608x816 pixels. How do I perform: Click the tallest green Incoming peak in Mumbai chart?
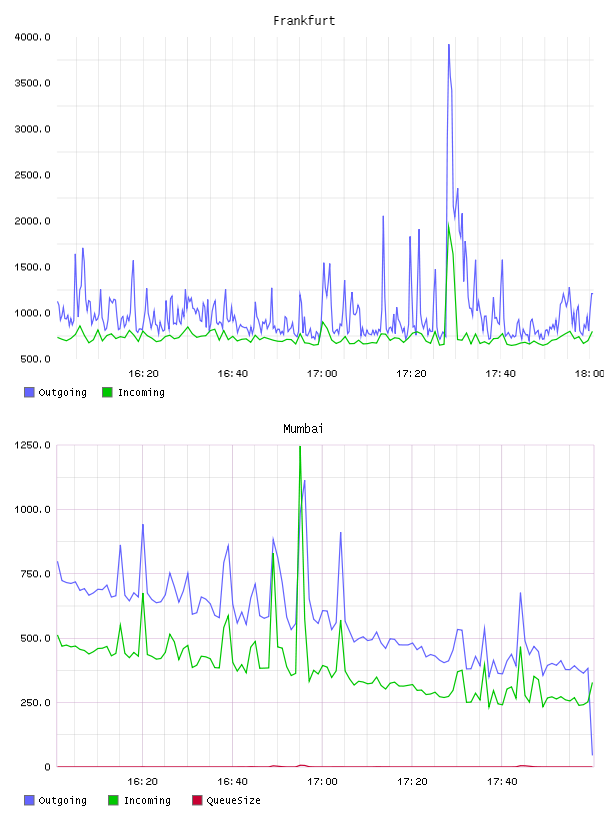coord(300,449)
